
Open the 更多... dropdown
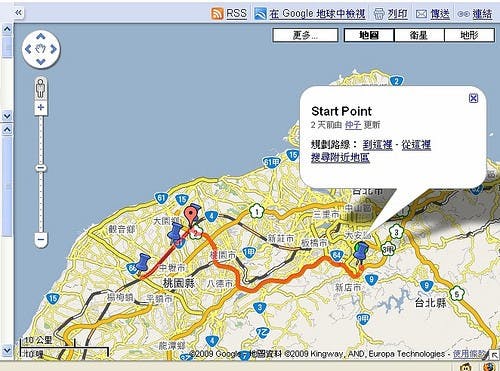[x=305, y=35]
